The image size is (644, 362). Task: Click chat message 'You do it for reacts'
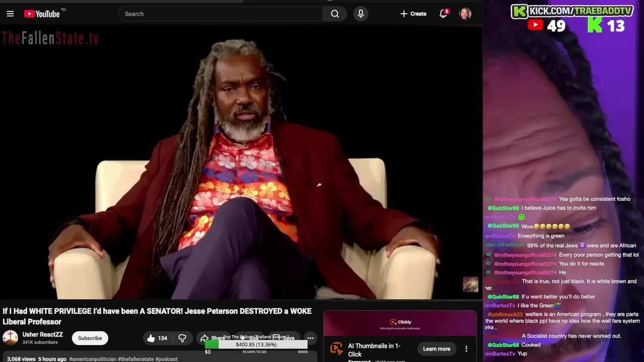(582, 263)
